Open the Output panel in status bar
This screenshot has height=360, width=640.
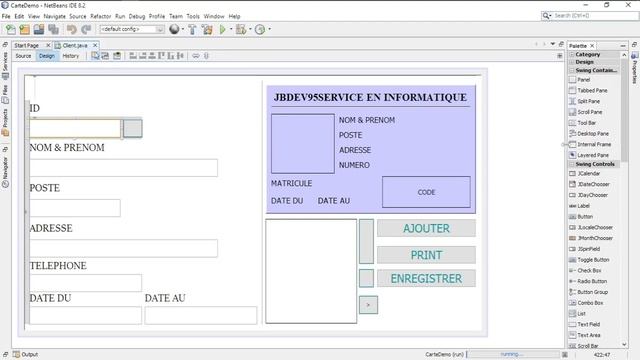coord(25,354)
